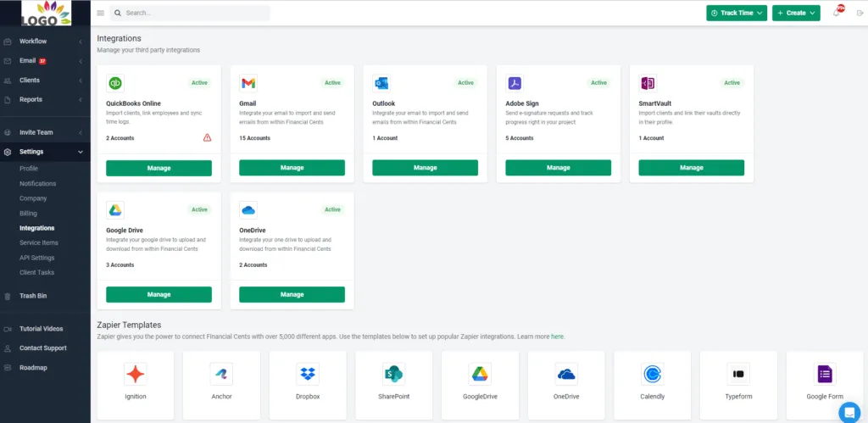
Task: Expand the Invite Team sidebar item
Action: click(45, 132)
